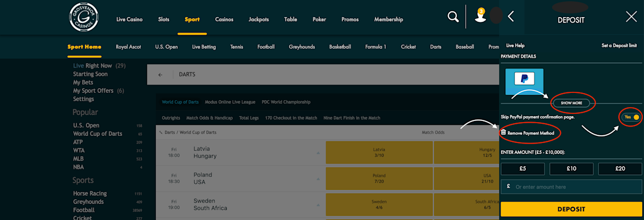Screen dimensions: 644x220
Task: Click the trash icon for Remove Payment Method
Action: click(x=503, y=133)
